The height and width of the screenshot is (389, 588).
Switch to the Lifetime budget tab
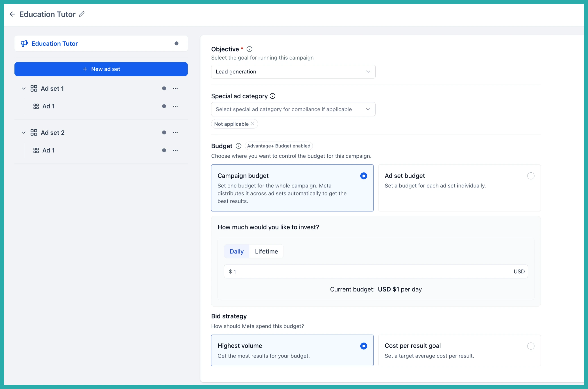tap(266, 251)
